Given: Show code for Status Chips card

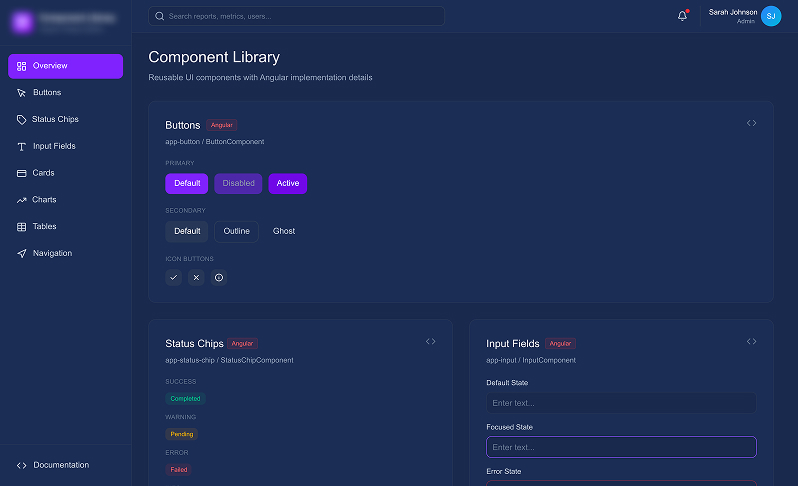Looking at the screenshot, I should tap(431, 341).
